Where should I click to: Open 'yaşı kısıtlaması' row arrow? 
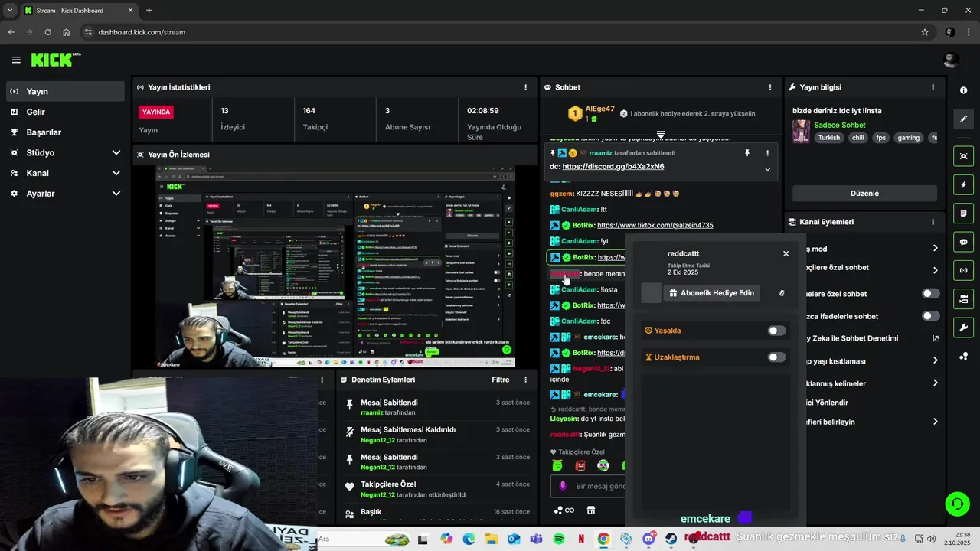coord(935,360)
